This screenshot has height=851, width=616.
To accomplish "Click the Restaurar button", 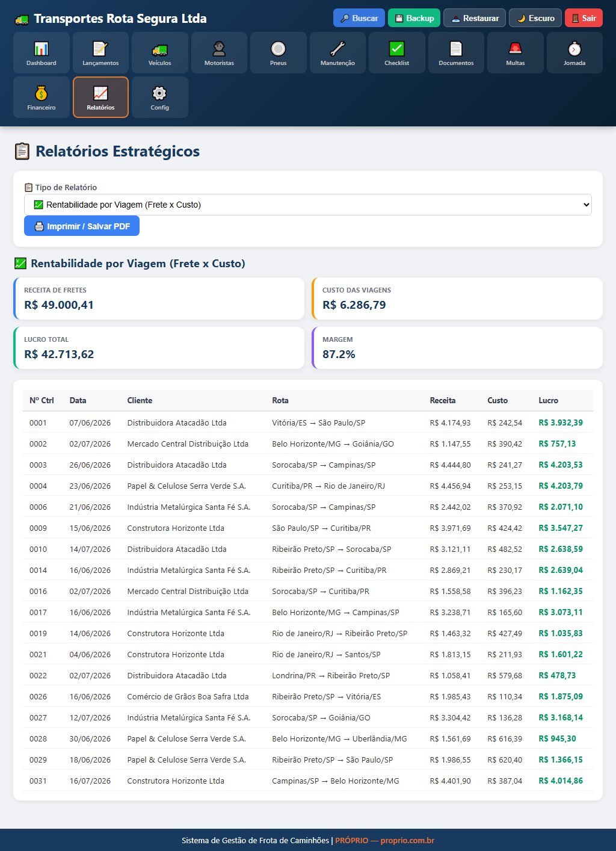I will coord(475,18).
